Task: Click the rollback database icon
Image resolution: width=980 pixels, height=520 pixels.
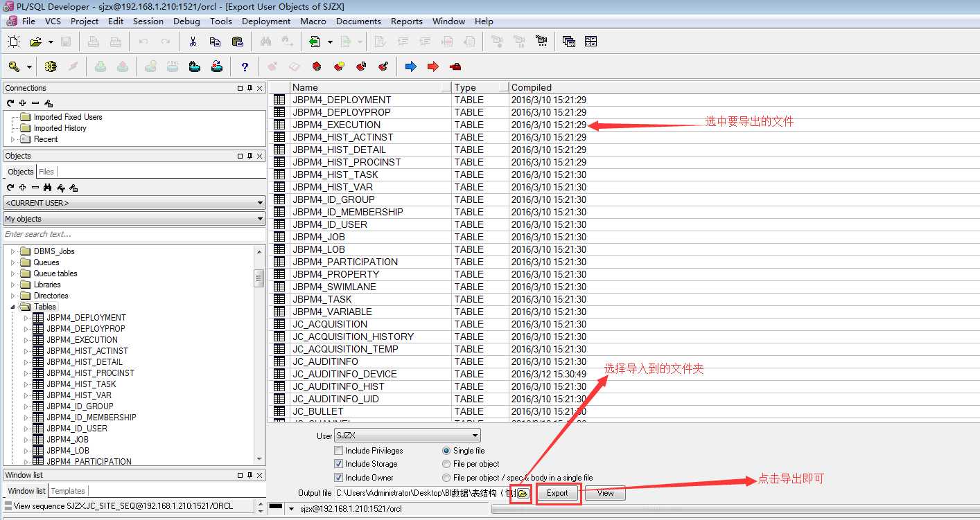Action: pos(217,66)
